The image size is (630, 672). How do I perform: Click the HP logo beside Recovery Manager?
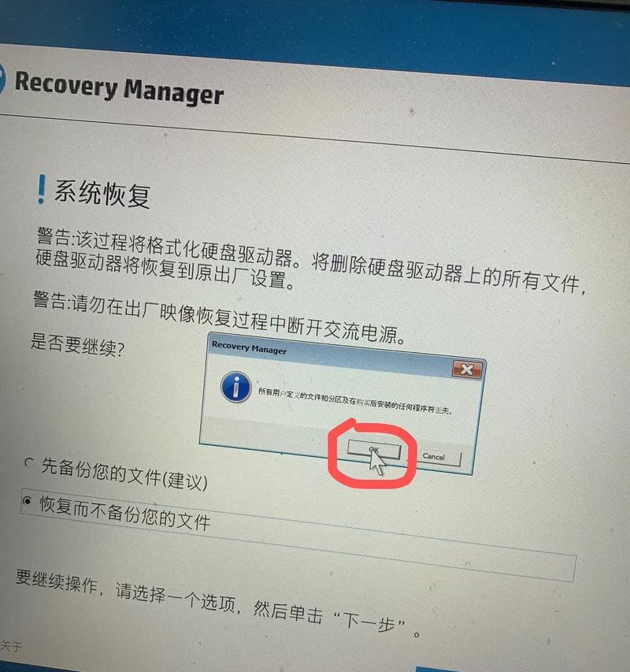[2, 79]
